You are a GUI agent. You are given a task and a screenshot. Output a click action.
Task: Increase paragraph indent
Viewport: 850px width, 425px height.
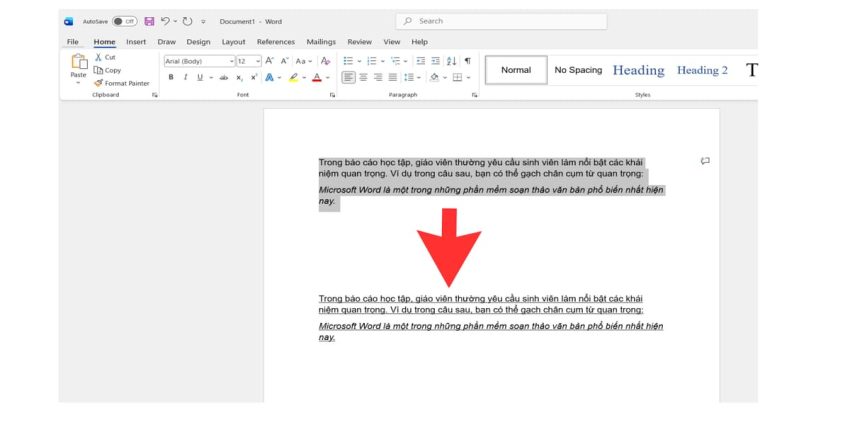tap(435, 61)
